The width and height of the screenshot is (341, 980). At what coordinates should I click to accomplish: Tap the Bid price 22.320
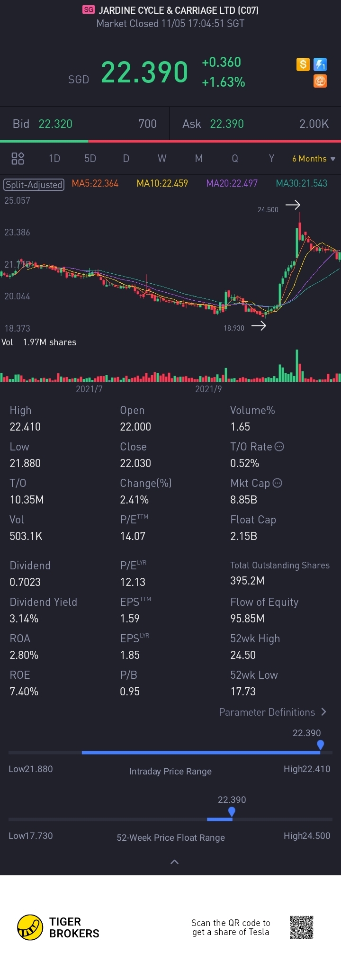click(x=55, y=124)
